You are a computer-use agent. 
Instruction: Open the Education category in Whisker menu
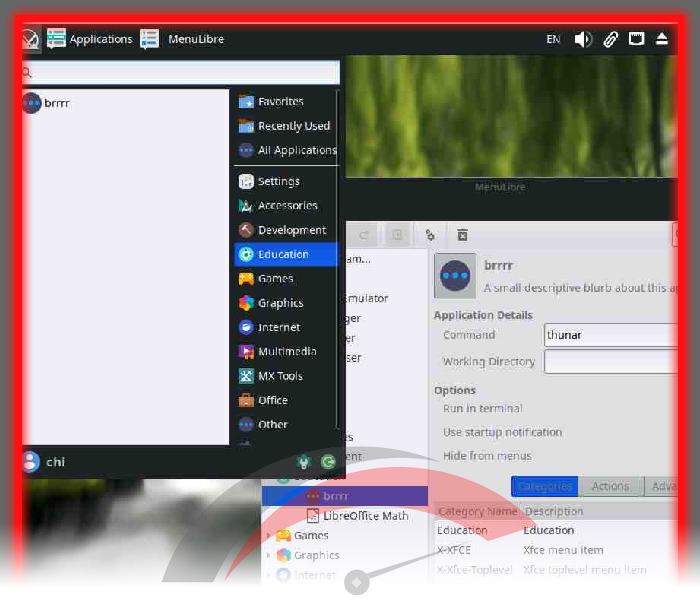click(286, 254)
